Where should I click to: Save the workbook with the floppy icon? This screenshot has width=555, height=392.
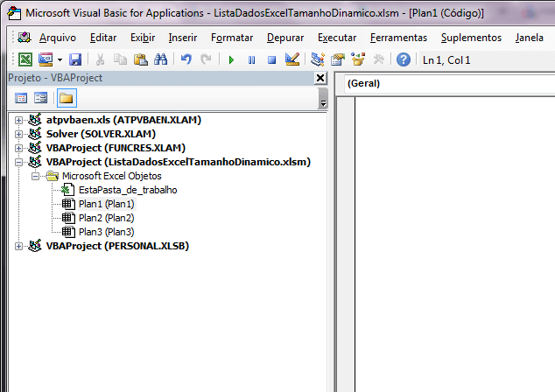click(75, 59)
